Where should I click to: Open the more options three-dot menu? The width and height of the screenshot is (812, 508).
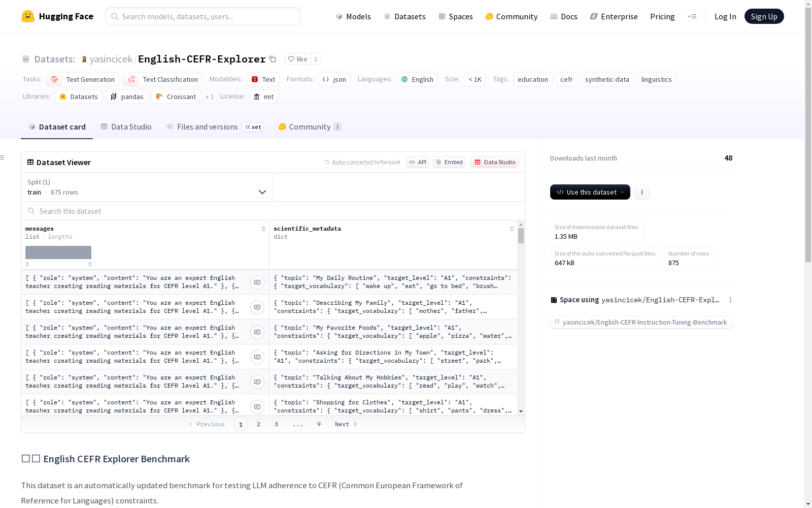[642, 192]
